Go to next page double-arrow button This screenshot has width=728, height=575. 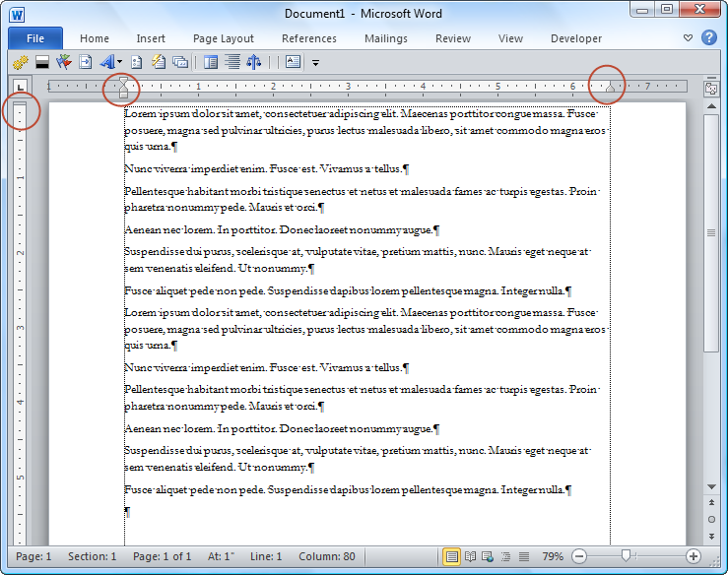pyautogui.click(x=711, y=536)
